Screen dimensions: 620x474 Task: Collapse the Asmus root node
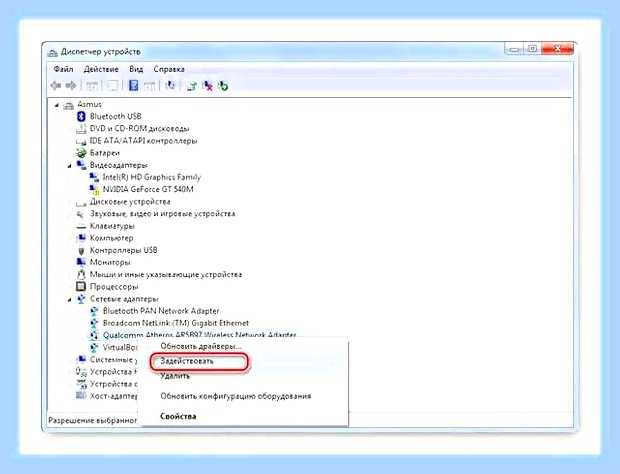(57, 105)
